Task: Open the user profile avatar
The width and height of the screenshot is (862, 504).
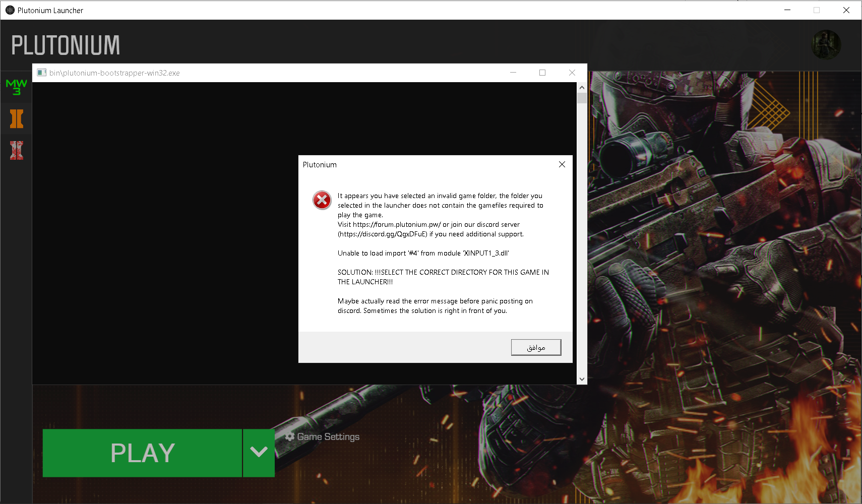Action: (826, 44)
